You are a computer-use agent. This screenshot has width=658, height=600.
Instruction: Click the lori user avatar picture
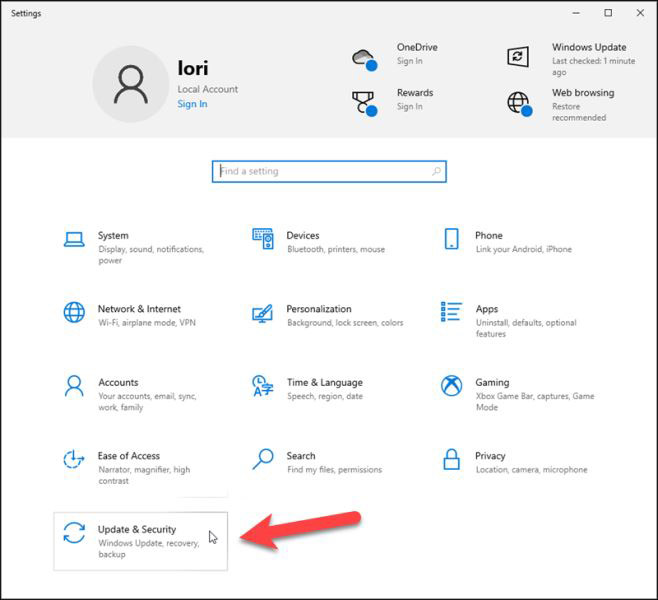pyautogui.click(x=131, y=84)
